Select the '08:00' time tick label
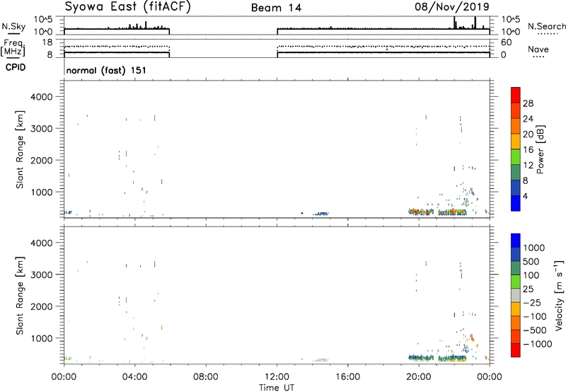566x392 pixels. pos(206,377)
